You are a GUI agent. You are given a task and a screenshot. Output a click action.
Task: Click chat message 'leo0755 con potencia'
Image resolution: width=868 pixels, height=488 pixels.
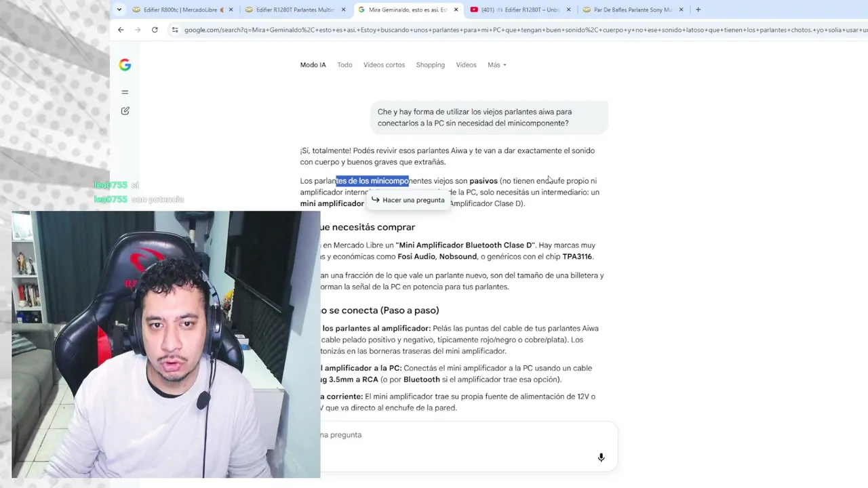click(139, 199)
